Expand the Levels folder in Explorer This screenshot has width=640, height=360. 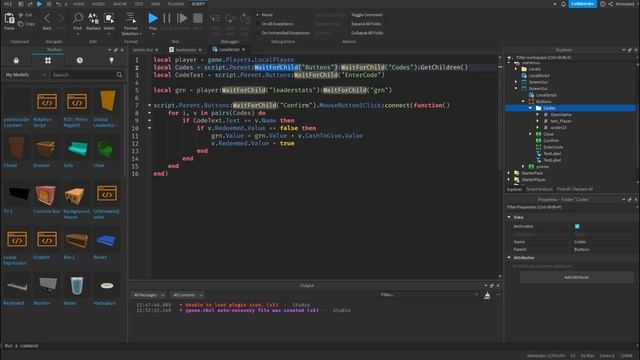516,69
